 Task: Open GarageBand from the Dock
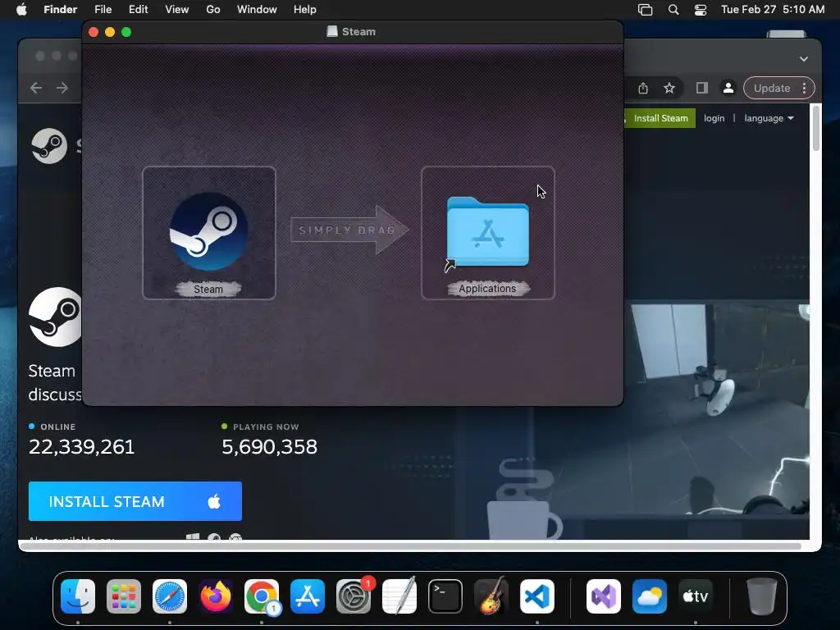491,596
